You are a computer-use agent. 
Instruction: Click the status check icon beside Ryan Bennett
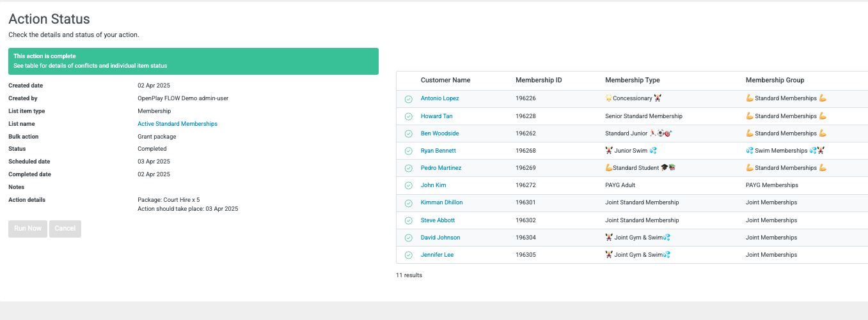pyautogui.click(x=408, y=151)
